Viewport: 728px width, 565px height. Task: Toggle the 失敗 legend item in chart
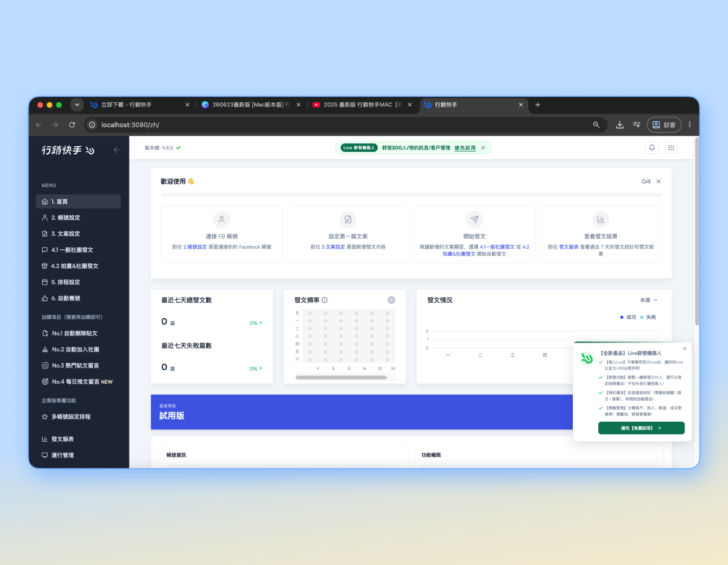pyautogui.click(x=648, y=317)
